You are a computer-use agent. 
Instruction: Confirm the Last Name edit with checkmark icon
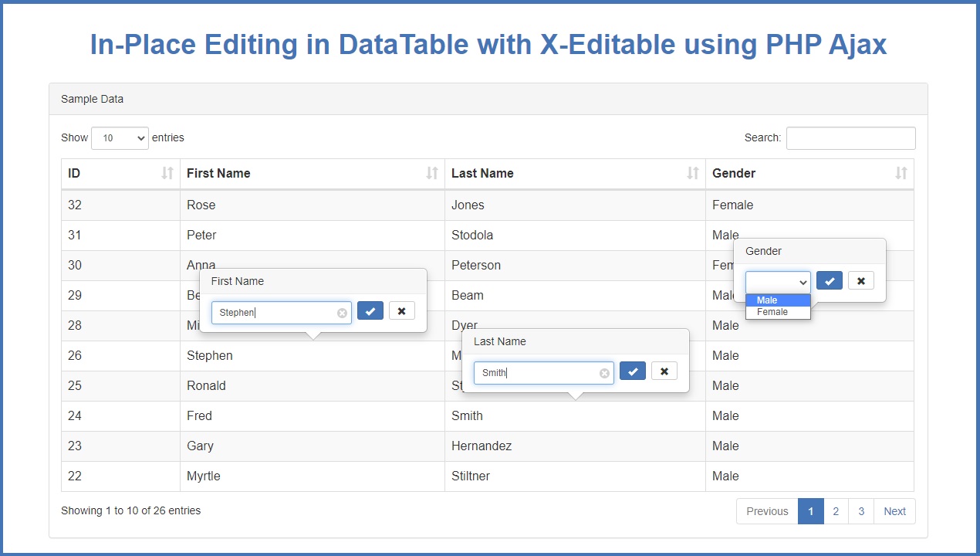click(x=632, y=371)
